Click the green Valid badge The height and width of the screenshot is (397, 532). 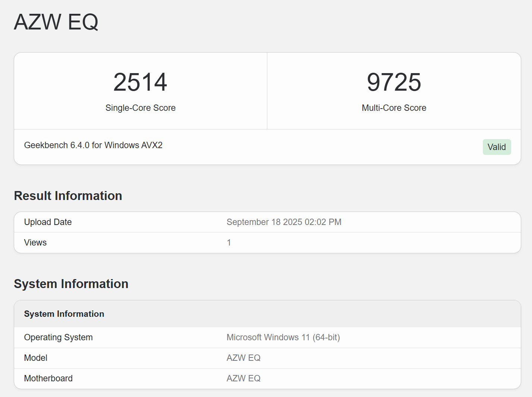coord(496,147)
